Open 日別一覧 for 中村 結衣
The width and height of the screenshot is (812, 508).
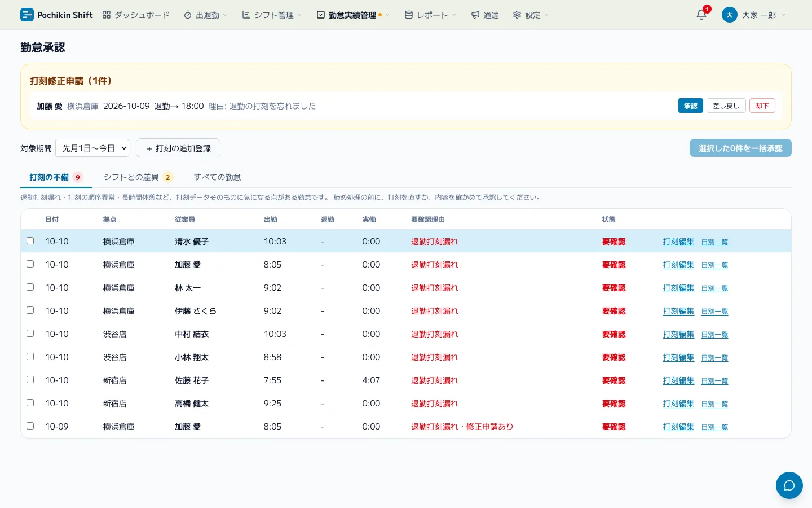coord(714,335)
